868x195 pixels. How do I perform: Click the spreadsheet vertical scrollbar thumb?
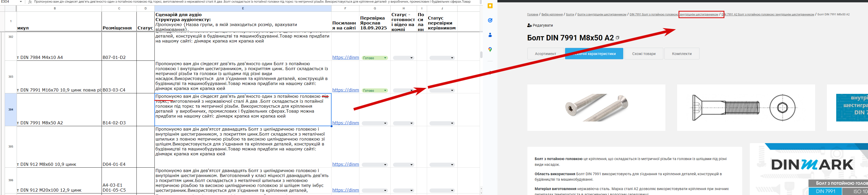[x=481, y=55]
